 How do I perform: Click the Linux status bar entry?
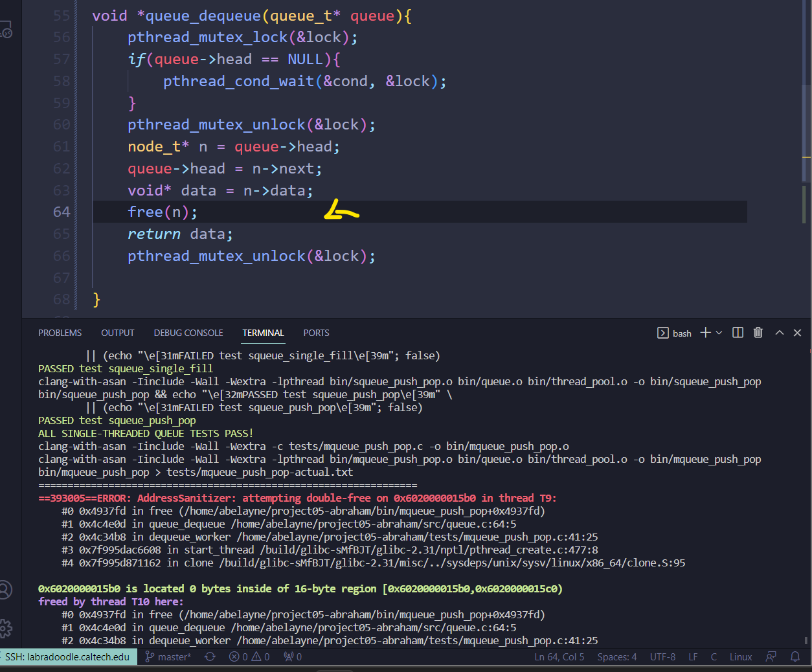point(741,656)
